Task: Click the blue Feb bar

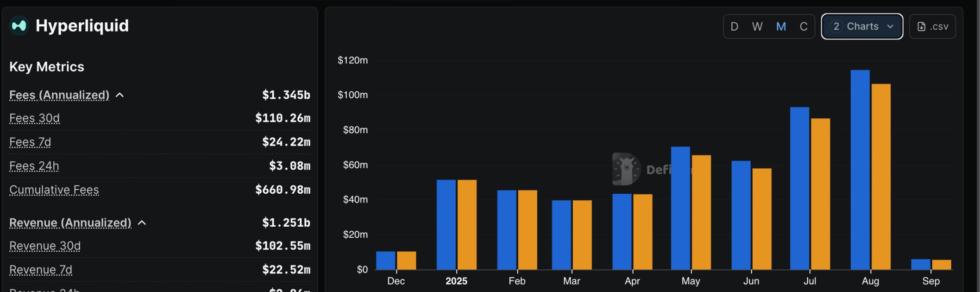Action: pos(507,230)
